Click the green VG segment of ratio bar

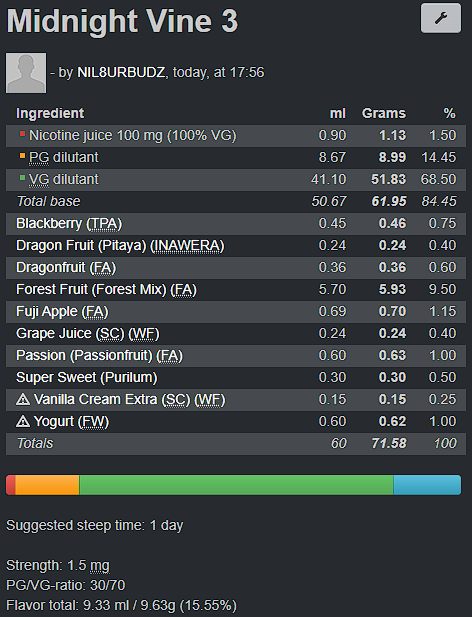pyautogui.click(x=236, y=485)
